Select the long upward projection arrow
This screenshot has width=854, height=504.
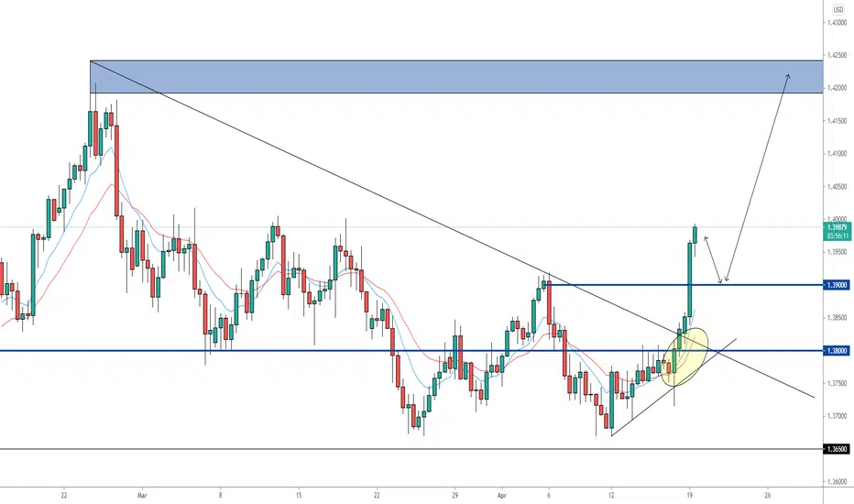tap(757, 178)
